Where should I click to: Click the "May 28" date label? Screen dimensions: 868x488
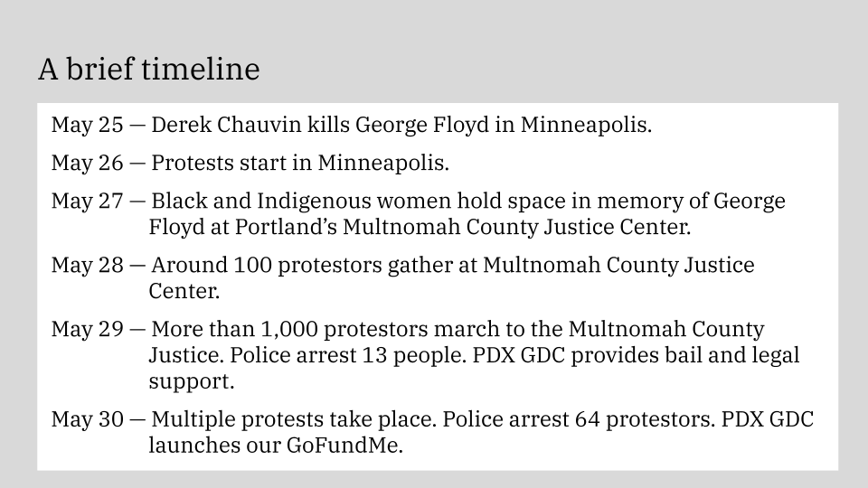(87, 266)
